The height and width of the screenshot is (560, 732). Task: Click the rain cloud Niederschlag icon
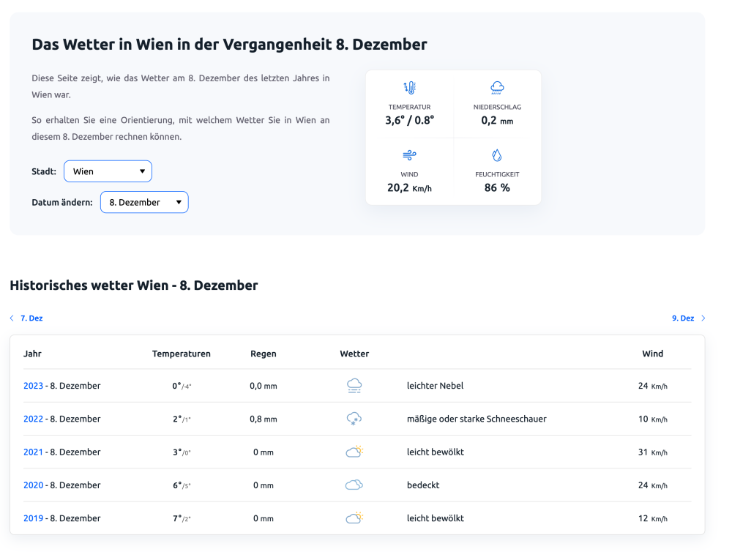coord(497,88)
